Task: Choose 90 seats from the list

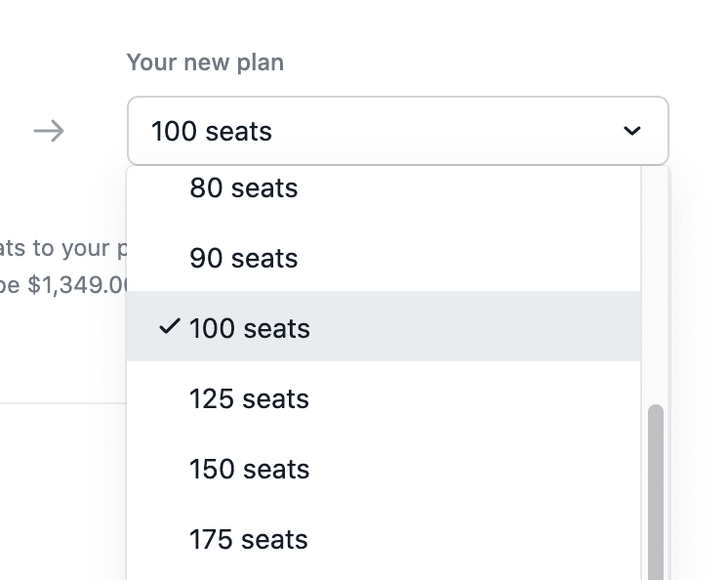Action: pos(244,258)
